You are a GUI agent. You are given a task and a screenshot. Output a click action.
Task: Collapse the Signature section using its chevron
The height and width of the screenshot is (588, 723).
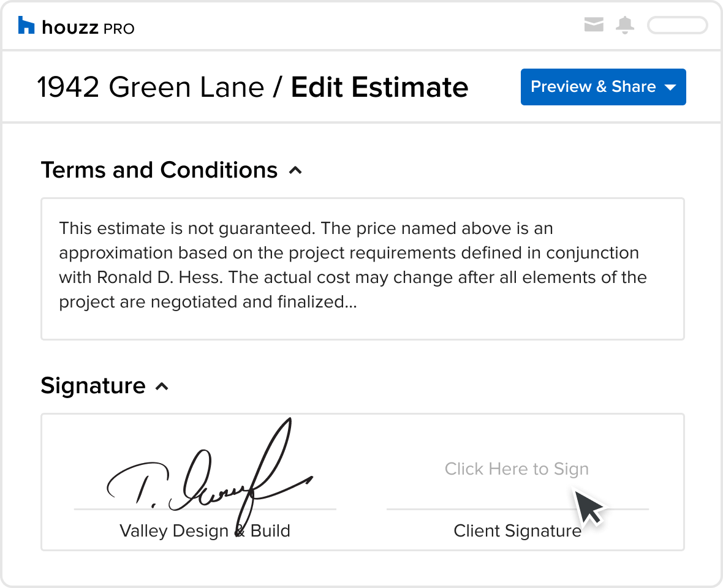pos(162,386)
